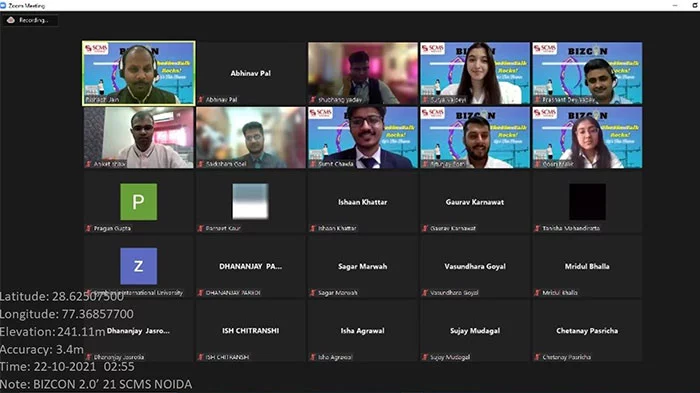Click muted mic icon beside Pragun Gupta

click(x=88, y=228)
